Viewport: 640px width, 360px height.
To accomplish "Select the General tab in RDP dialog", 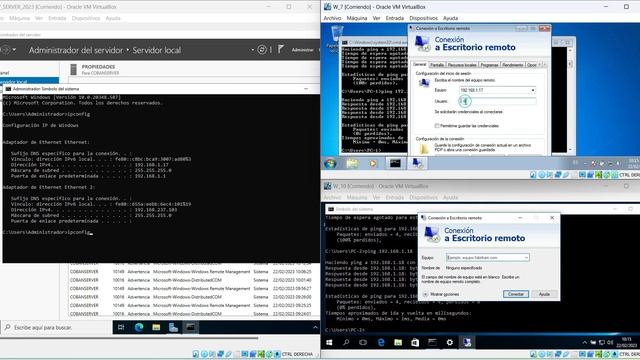I will pos(419,64).
